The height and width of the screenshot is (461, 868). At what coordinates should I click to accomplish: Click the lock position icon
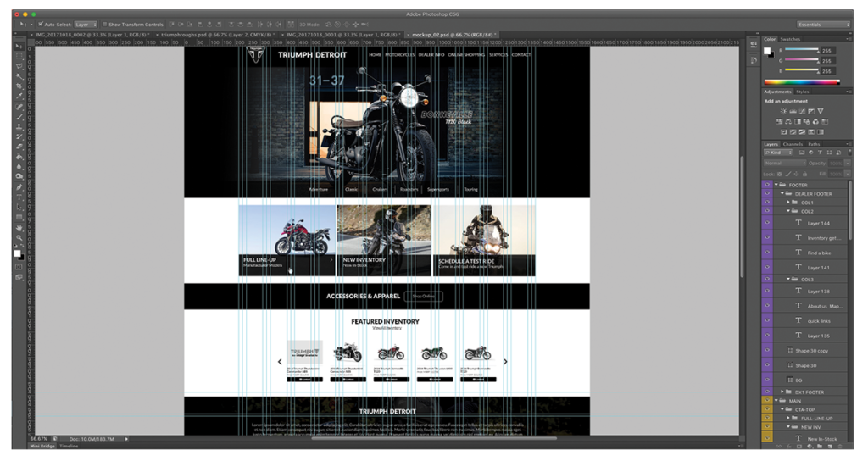tap(797, 174)
